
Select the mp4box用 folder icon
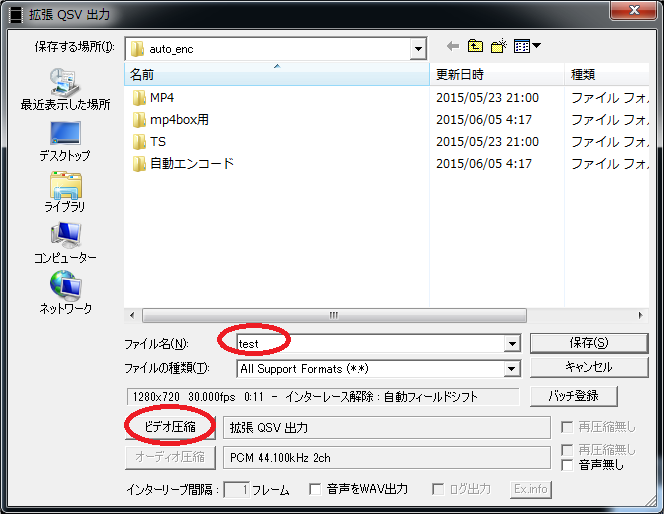coord(139,120)
